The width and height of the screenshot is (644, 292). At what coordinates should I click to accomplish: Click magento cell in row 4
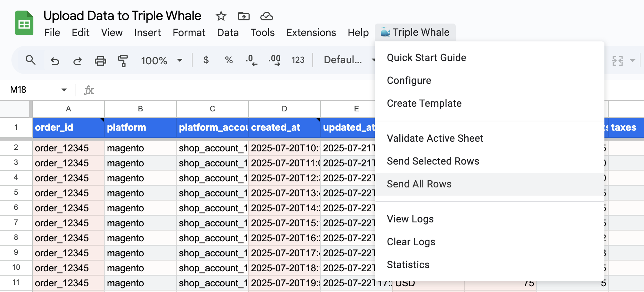140,178
